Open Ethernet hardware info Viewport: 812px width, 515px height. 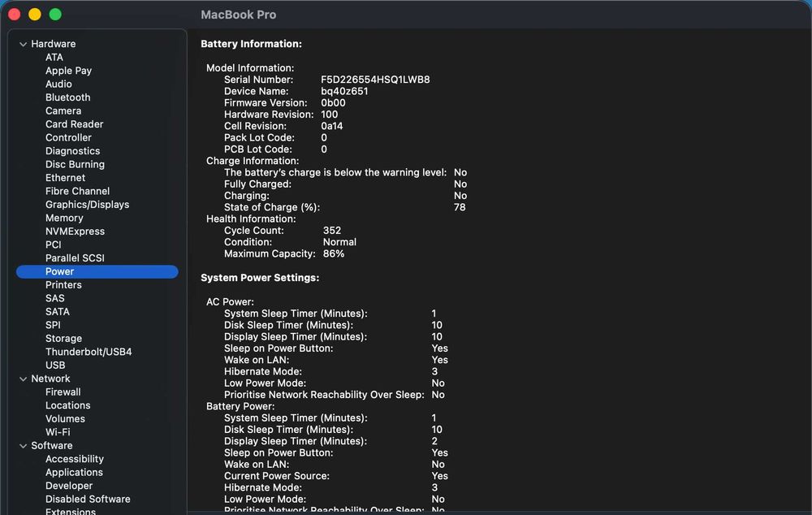[65, 178]
